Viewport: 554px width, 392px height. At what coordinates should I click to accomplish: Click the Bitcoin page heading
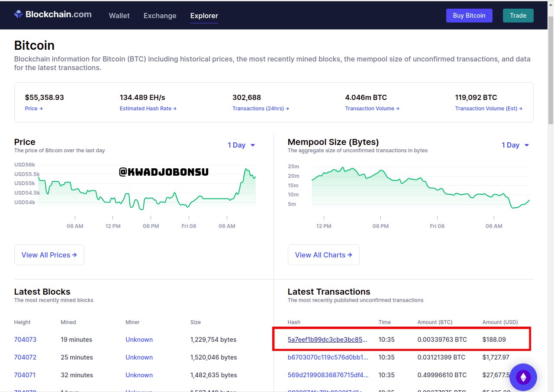point(34,45)
